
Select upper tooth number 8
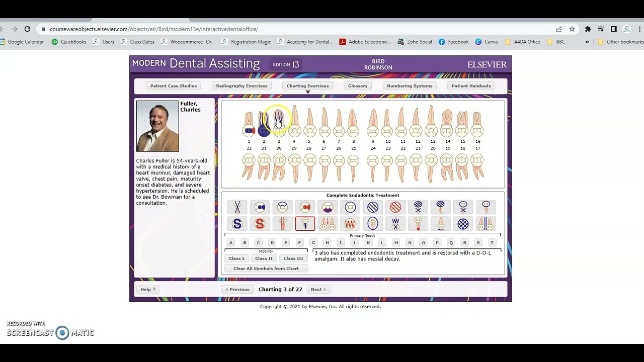[x=353, y=123]
